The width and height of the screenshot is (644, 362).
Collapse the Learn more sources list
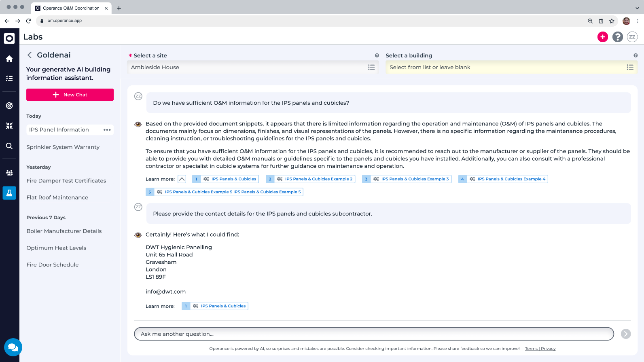[x=182, y=179]
